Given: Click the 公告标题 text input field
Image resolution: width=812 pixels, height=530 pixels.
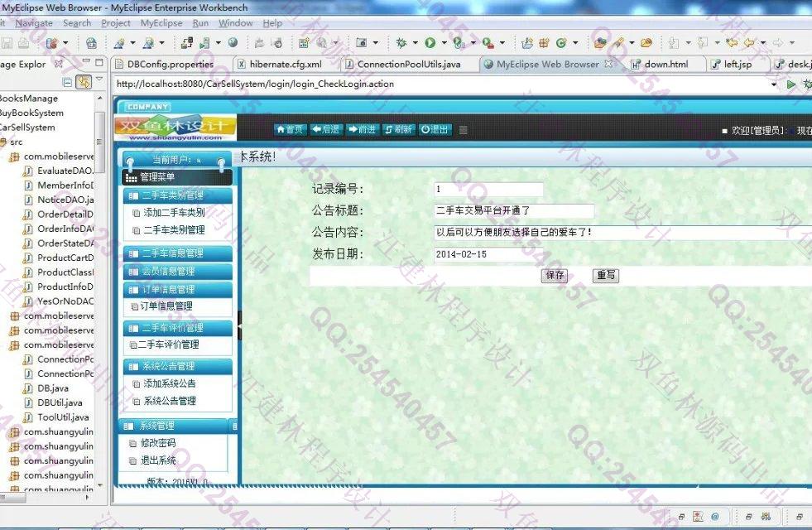Looking at the screenshot, I should tap(513, 211).
